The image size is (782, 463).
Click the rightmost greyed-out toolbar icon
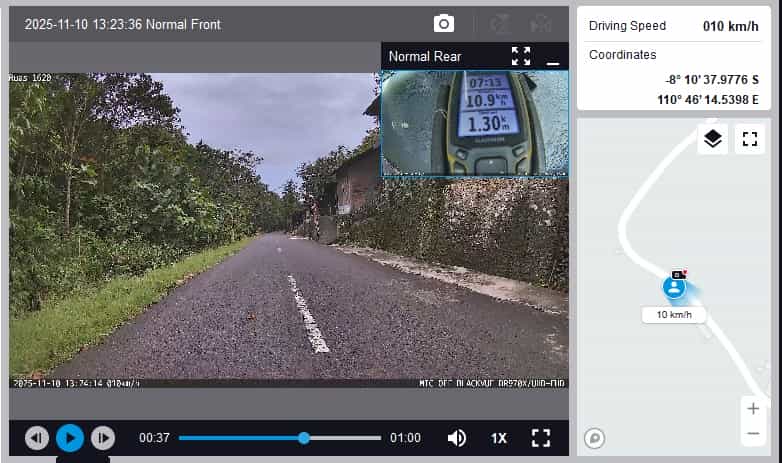coord(541,24)
